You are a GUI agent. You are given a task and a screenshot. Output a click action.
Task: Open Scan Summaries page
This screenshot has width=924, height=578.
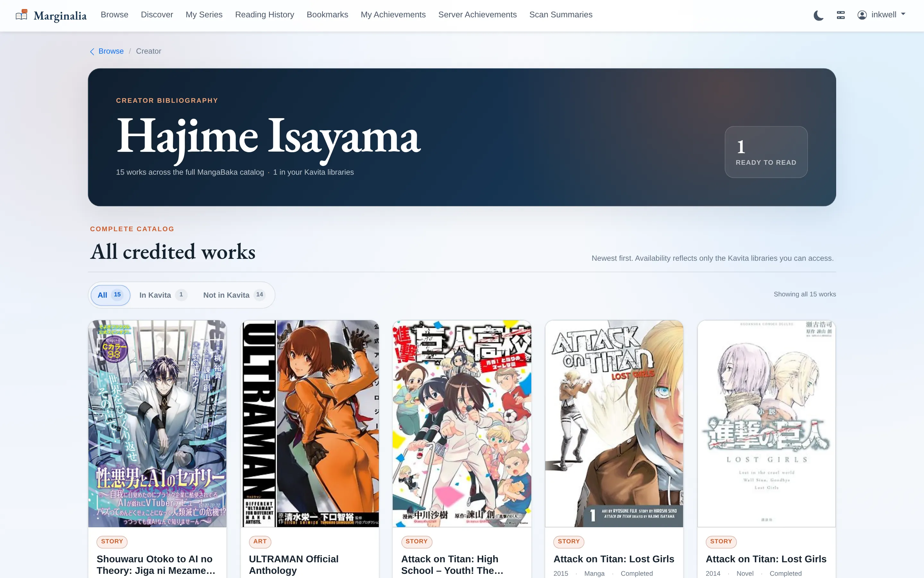[x=560, y=14]
